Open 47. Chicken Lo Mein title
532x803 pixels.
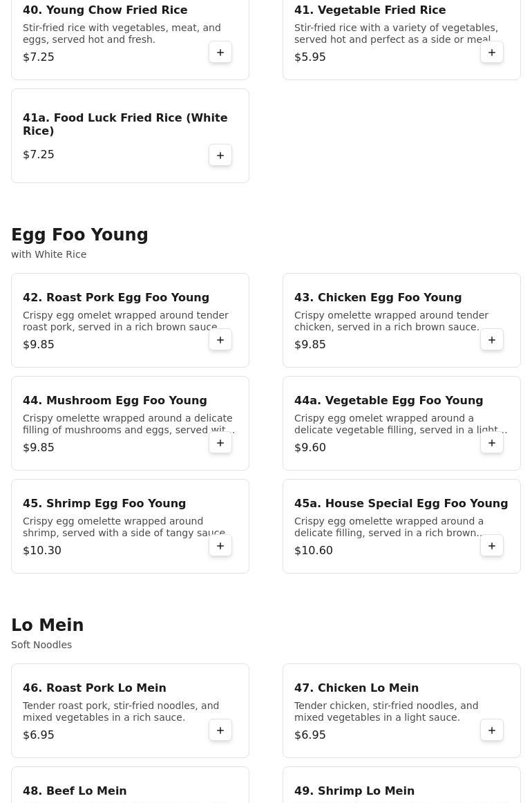357,688
